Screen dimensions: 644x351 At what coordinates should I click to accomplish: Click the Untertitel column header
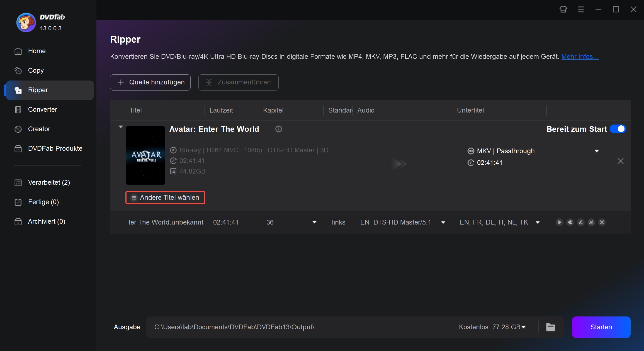click(470, 110)
